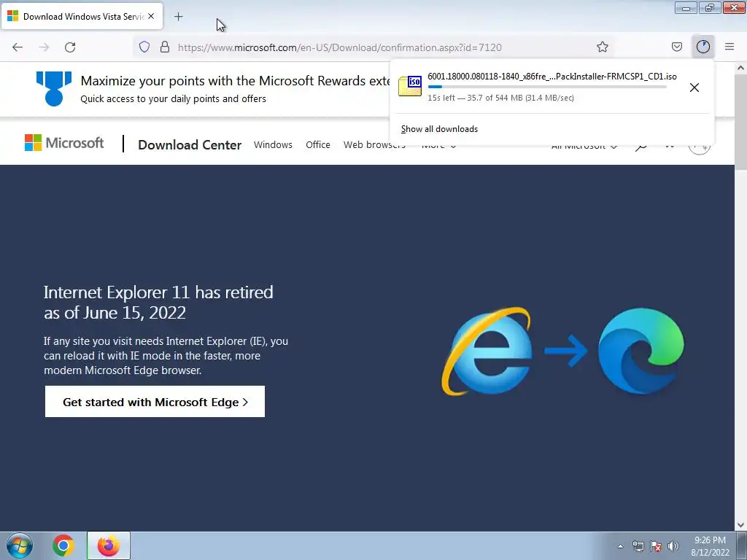This screenshot has height=560, width=747.
Task: Show all downloads
Action: pos(439,129)
